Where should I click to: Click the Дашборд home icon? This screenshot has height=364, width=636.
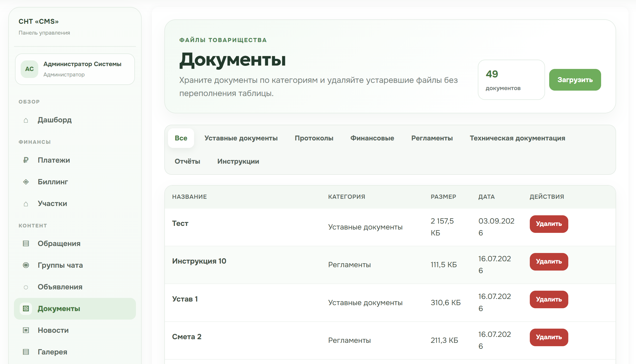pos(26,120)
